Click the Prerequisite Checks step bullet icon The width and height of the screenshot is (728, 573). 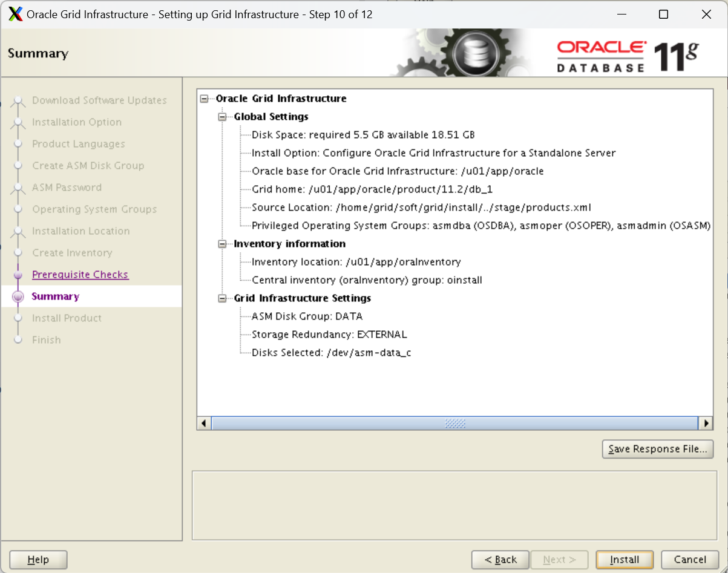(x=18, y=275)
